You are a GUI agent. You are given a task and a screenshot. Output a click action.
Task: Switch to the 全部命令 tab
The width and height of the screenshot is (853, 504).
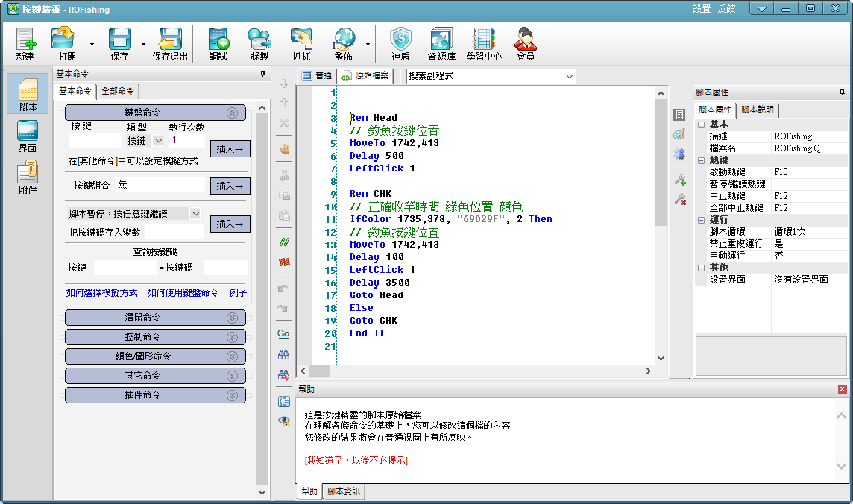(x=118, y=91)
